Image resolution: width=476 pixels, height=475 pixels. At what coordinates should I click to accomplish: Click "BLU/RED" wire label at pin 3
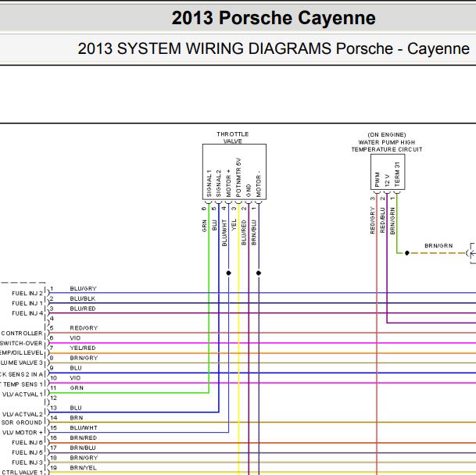(x=83, y=309)
